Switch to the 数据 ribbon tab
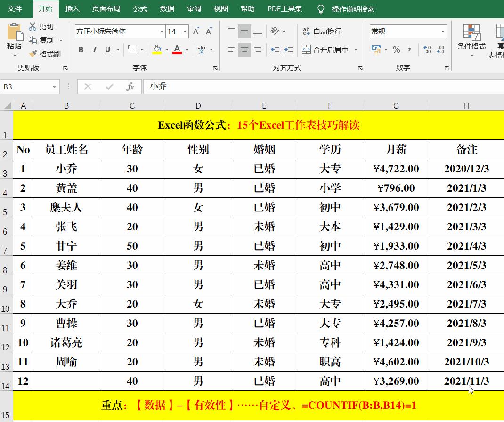Image resolution: width=504 pixels, height=422 pixels. (168, 8)
